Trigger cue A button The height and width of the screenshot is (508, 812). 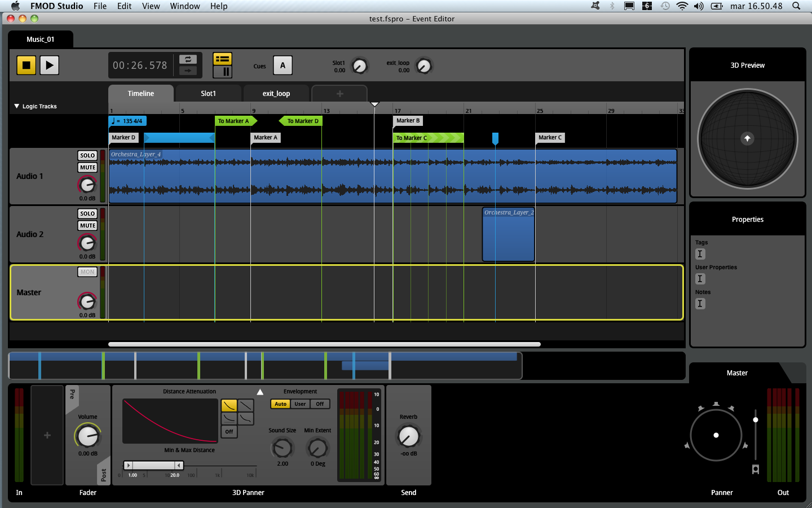[x=283, y=65]
